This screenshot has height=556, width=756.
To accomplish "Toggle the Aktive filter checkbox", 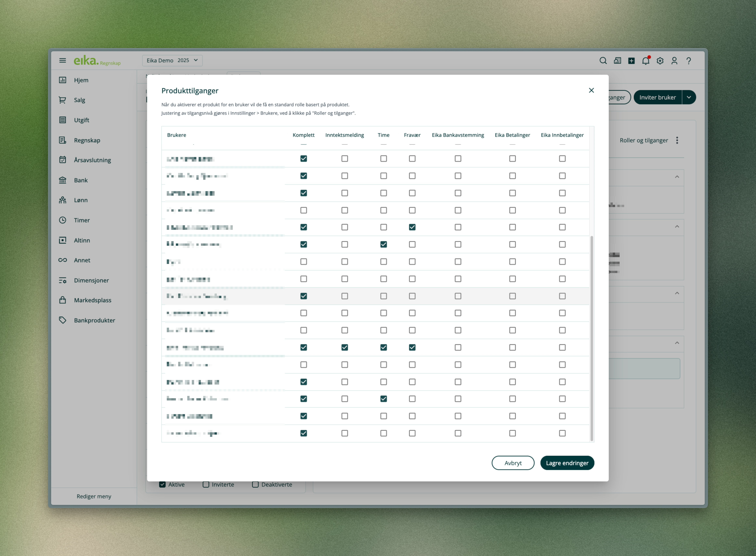I will [163, 484].
